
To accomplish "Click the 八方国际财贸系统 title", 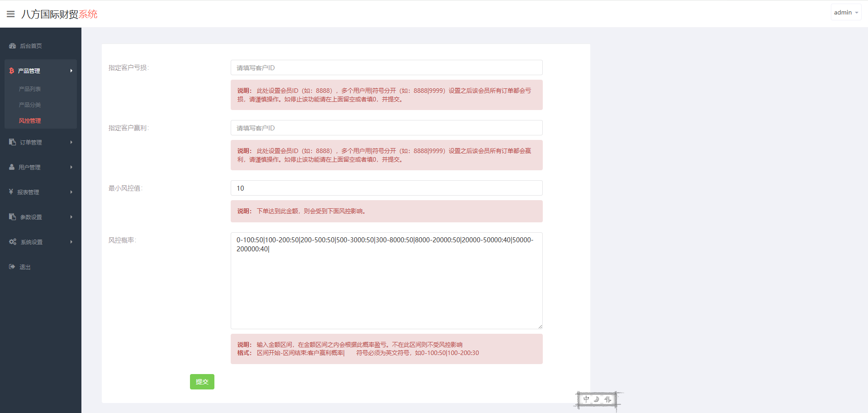I will pyautogui.click(x=59, y=14).
